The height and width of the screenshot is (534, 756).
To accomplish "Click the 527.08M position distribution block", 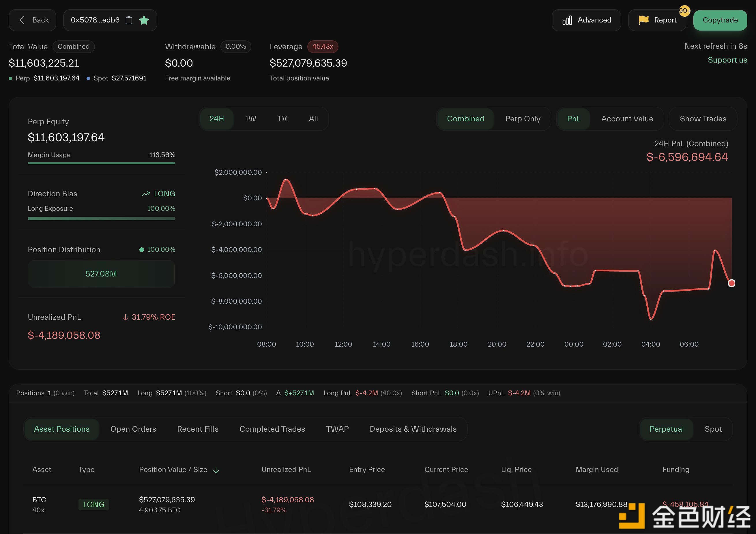I will point(101,274).
